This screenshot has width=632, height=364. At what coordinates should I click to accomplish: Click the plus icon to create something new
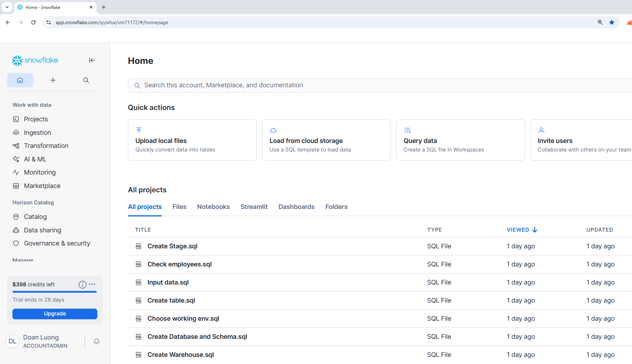(53, 80)
